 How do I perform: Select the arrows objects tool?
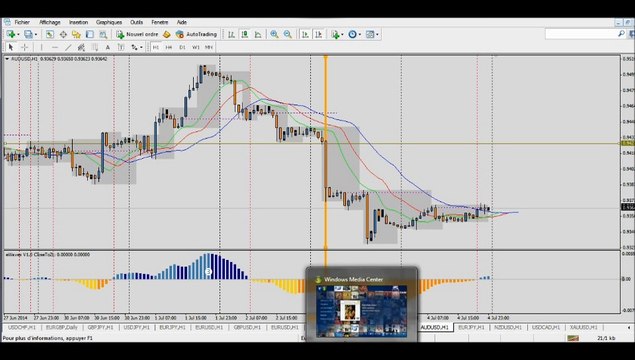pos(134,47)
